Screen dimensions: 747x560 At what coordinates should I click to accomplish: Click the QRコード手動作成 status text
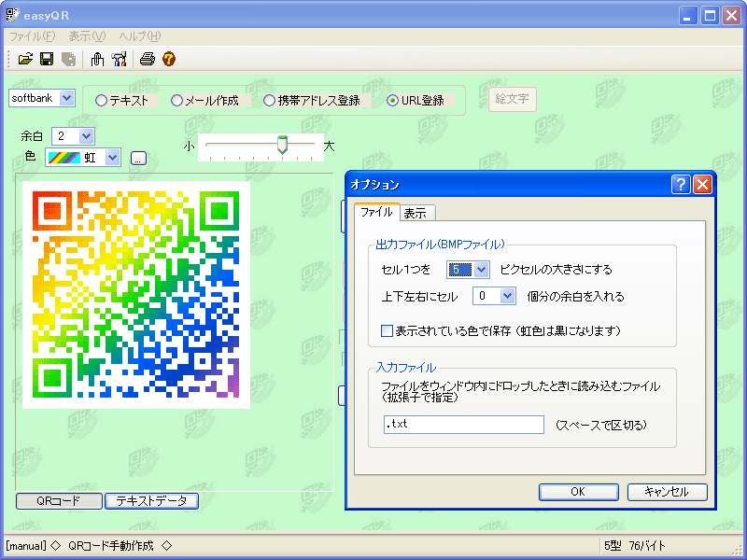click(x=111, y=546)
